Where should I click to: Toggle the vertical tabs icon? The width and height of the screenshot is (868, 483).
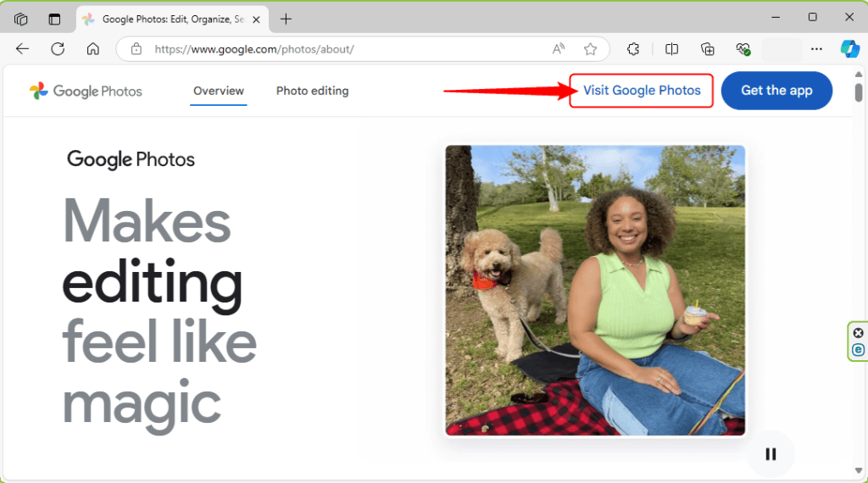54,19
